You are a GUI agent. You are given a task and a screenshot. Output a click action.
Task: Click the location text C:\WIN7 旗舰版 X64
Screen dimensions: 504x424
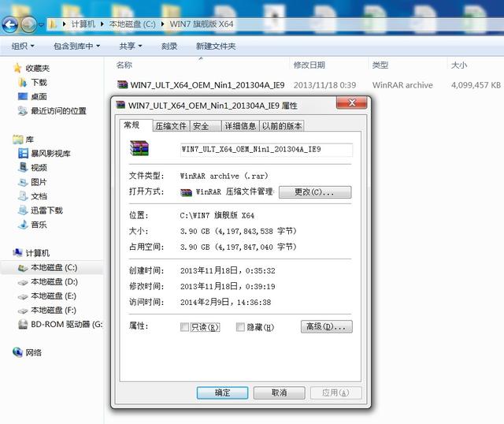217,215
